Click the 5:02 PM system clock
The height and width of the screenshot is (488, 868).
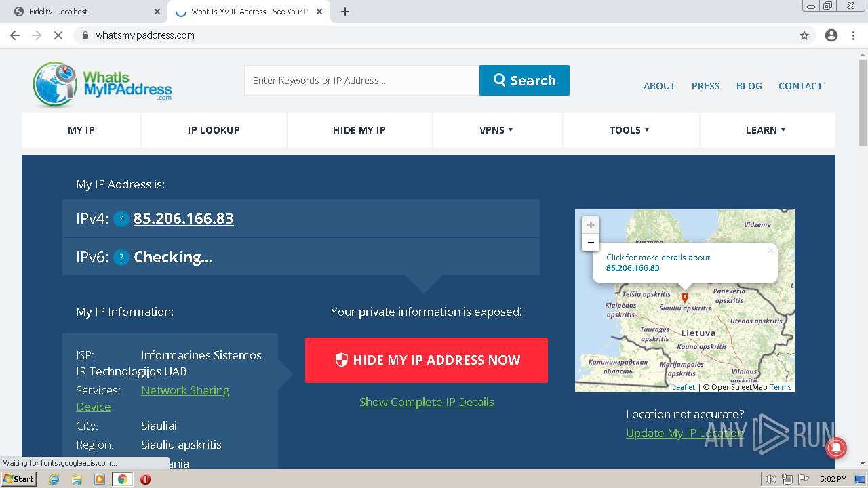tap(833, 479)
